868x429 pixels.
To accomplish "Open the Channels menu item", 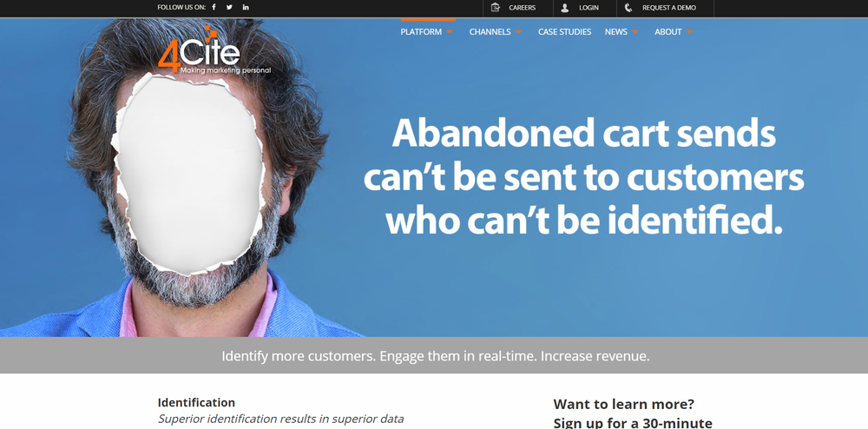I will [490, 32].
